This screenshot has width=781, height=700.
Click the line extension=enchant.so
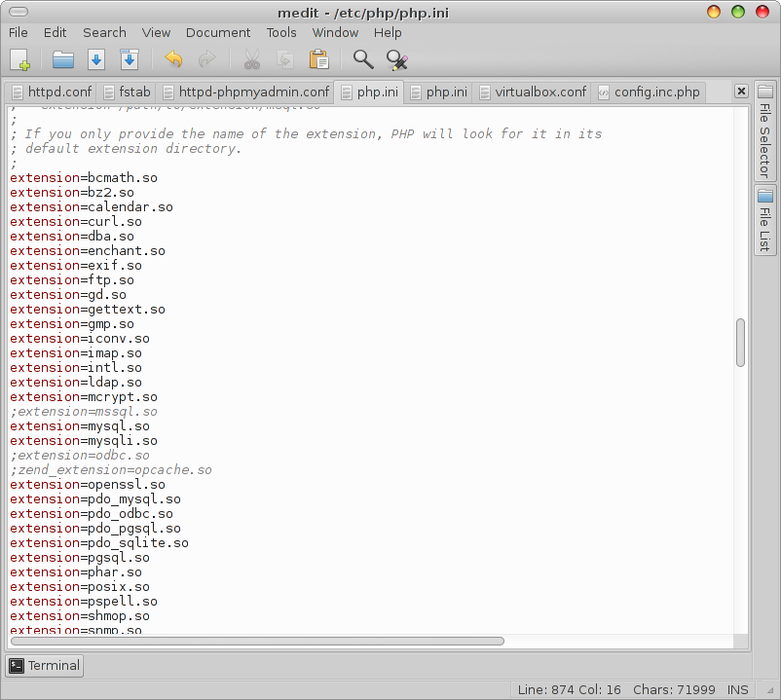88,251
